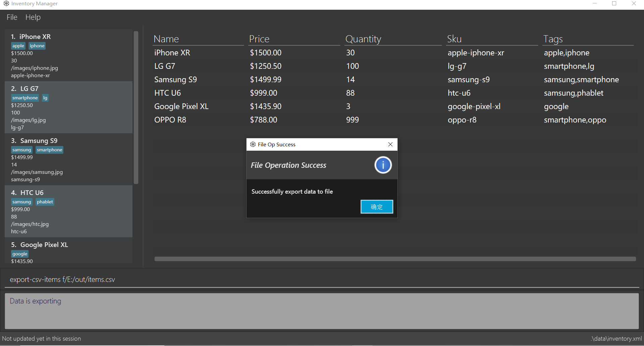644x346 pixels.
Task: Click the 'samsung' tag on Samsung S9 card
Action: 22,150
